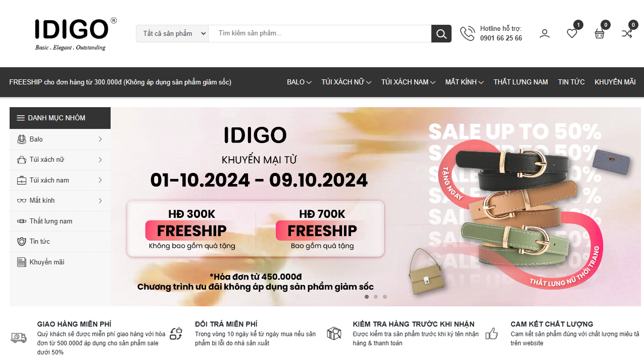Open the compare shuffle icon
Viewport: 644px width, 363px height.
[627, 34]
